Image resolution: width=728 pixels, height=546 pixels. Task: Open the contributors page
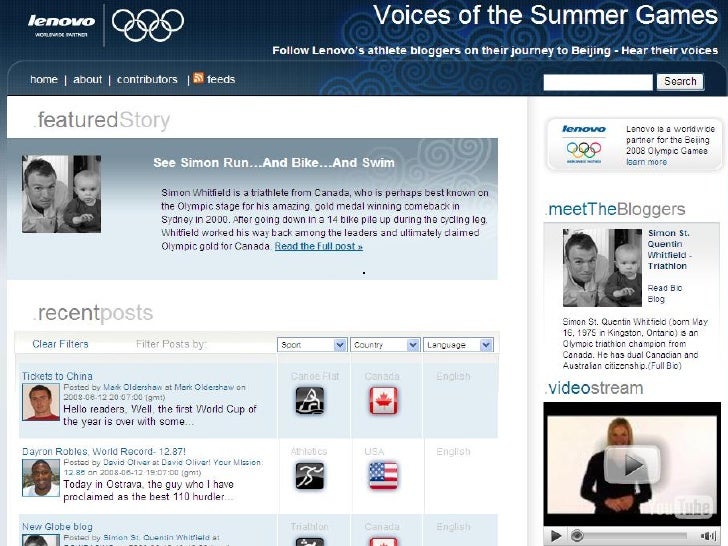pyautogui.click(x=147, y=79)
